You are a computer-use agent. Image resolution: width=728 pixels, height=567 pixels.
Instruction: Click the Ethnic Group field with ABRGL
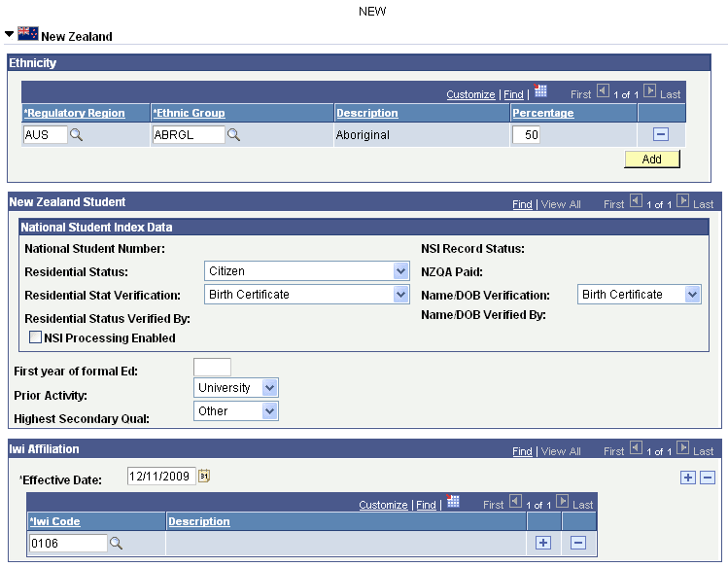(x=189, y=135)
